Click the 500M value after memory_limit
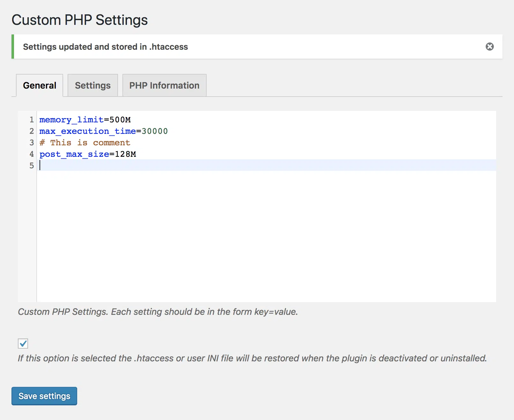 pyautogui.click(x=120, y=119)
